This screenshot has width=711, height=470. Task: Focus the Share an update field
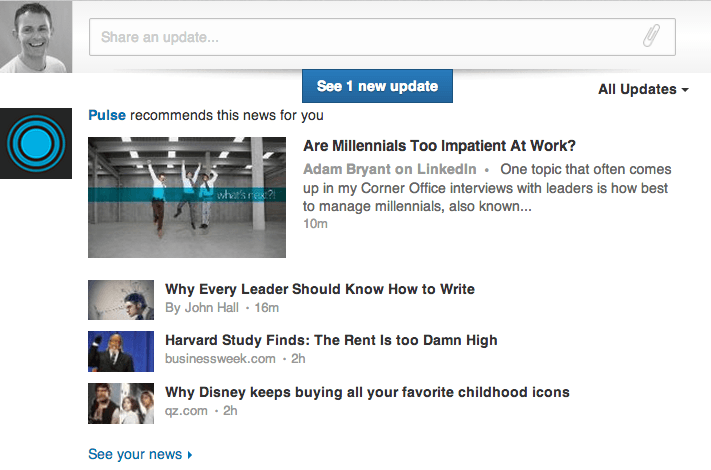tap(382, 37)
